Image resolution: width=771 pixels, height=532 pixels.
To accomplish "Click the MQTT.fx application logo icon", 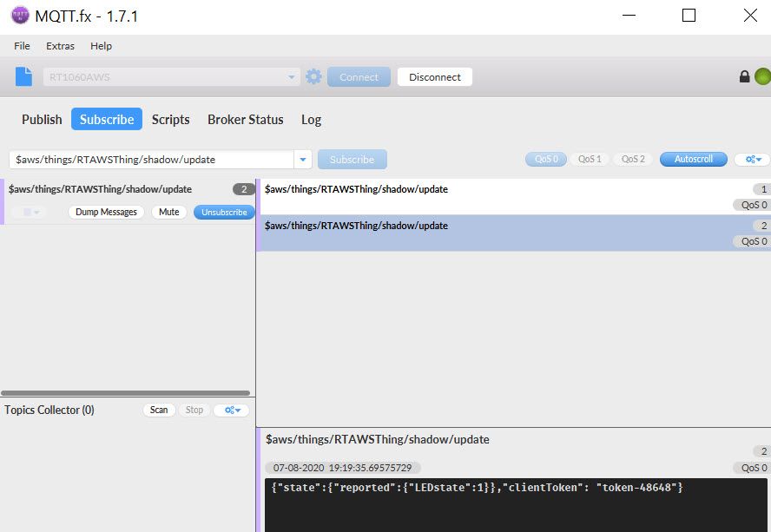I will point(20,16).
